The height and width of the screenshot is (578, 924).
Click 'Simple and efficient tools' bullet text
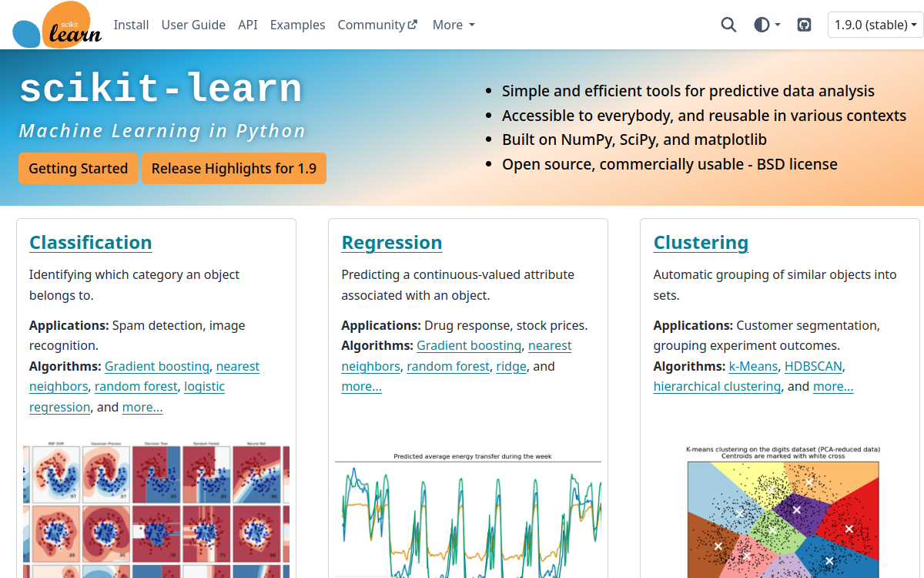pyautogui.click(x=688, y=91)
